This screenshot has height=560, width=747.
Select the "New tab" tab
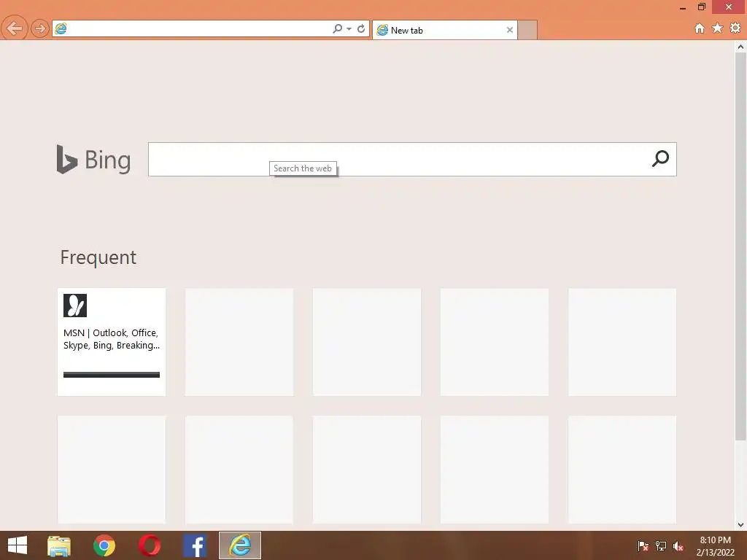point(445,30)
